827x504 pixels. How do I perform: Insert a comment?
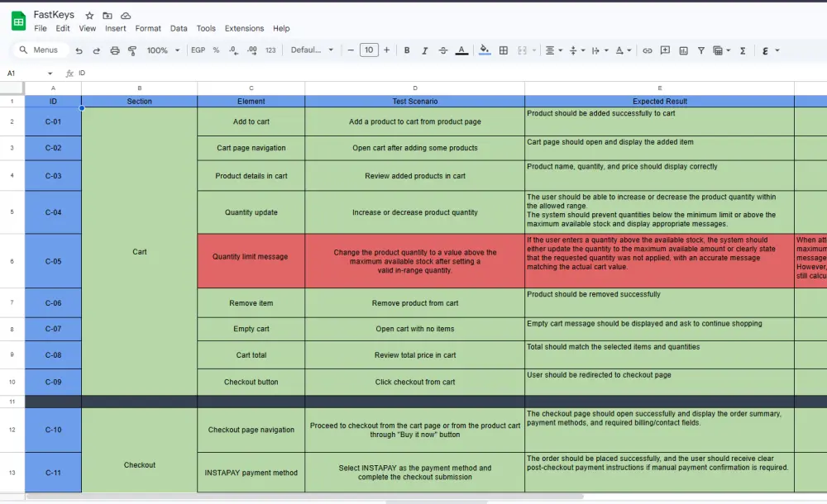click(665, 50)
